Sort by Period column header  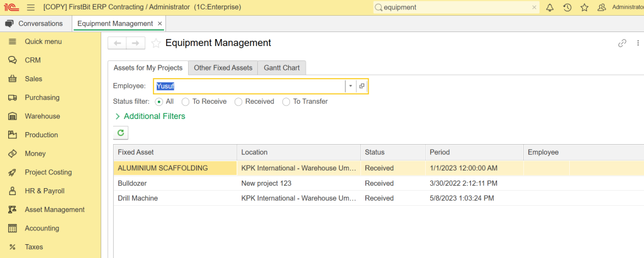[x=474, y=152]
